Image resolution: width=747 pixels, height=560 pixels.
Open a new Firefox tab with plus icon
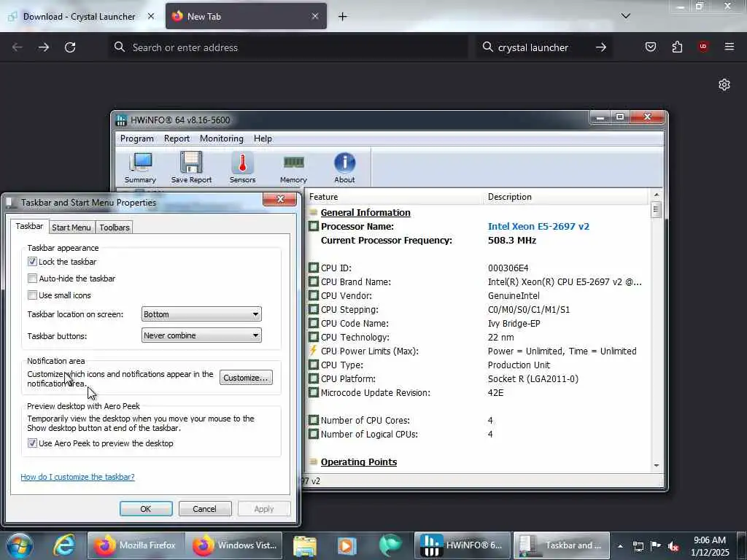pos(343,17)
